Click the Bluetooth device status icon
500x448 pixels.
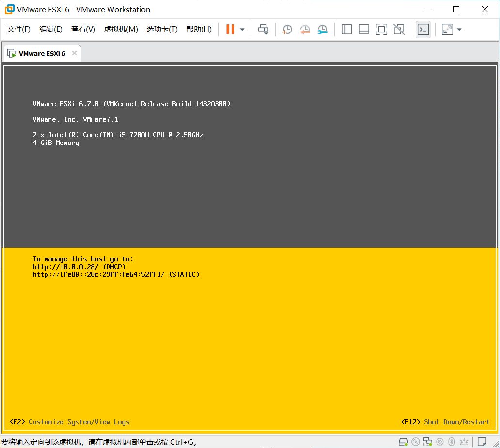point(452,442)
